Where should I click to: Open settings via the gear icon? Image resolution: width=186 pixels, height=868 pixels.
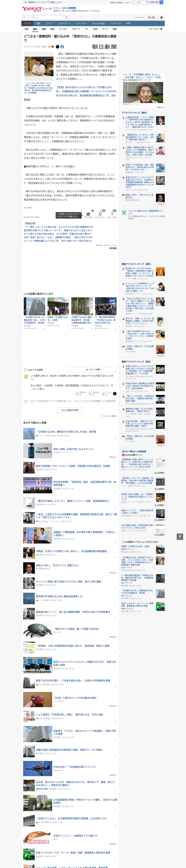coord(161,18)
